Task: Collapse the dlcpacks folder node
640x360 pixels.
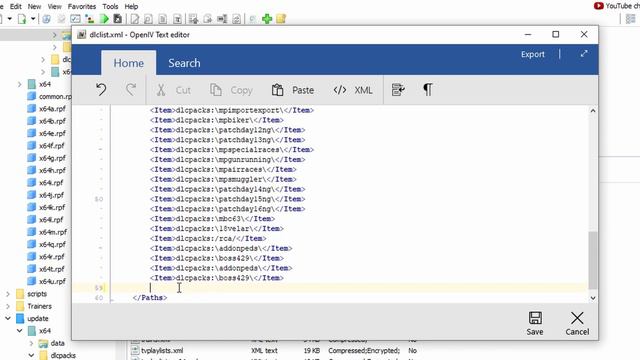Action: (x=31, y=356)
